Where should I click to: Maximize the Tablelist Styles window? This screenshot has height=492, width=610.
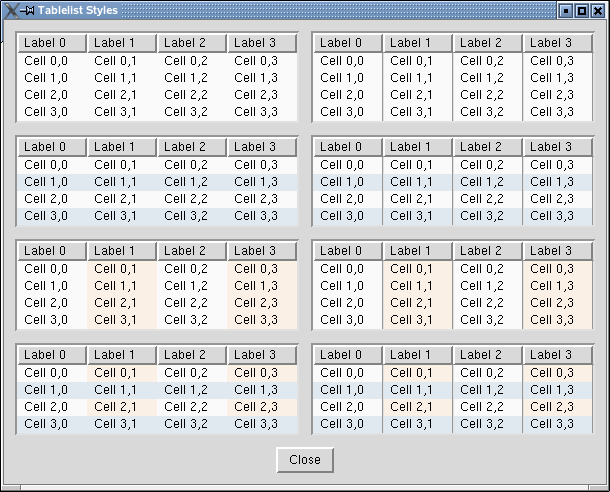point(582,11)
